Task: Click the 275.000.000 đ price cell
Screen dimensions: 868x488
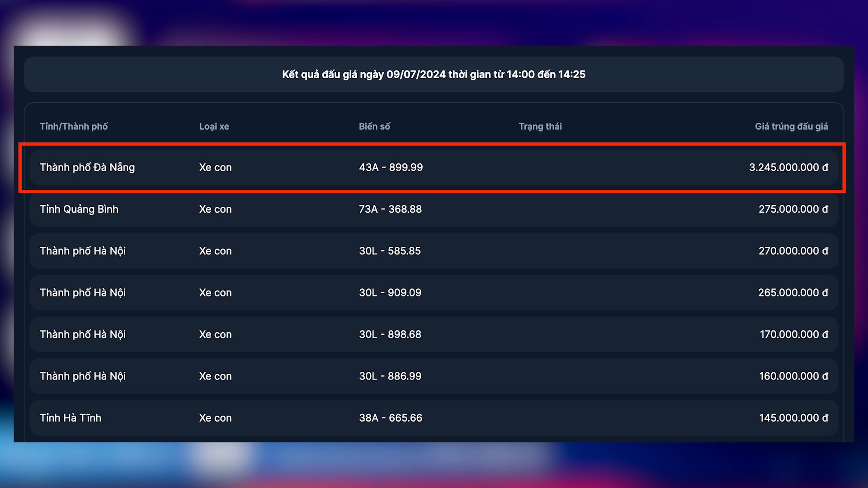Action: click(793, 209)
